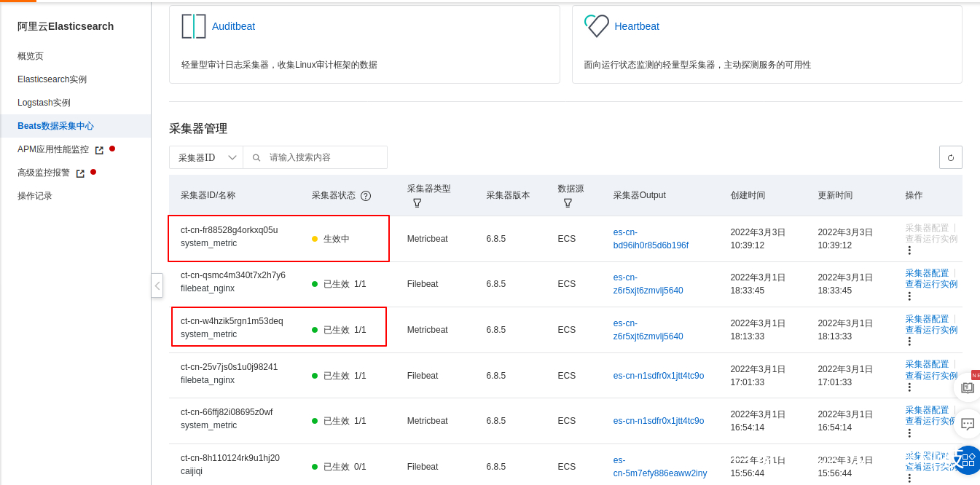
Task: Click 采集器配置 for ct-cn-25v7js0s1u0j98241
Action: (927, 364)
